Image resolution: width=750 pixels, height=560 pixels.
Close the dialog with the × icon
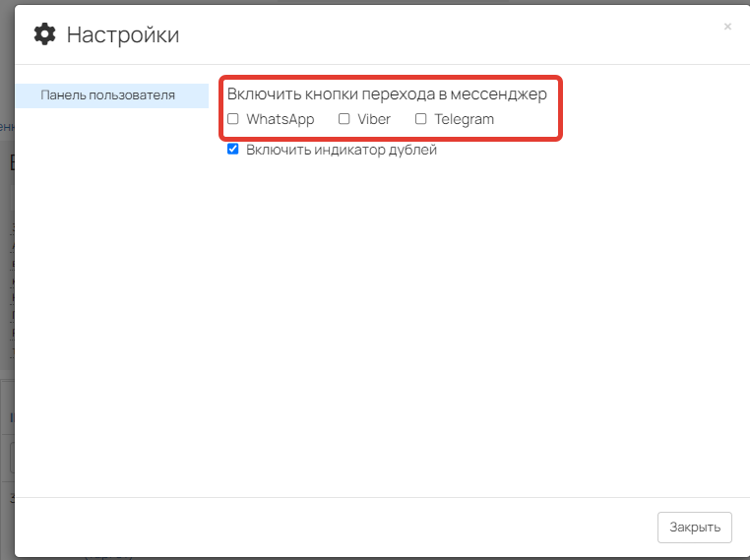click(727, 27)
